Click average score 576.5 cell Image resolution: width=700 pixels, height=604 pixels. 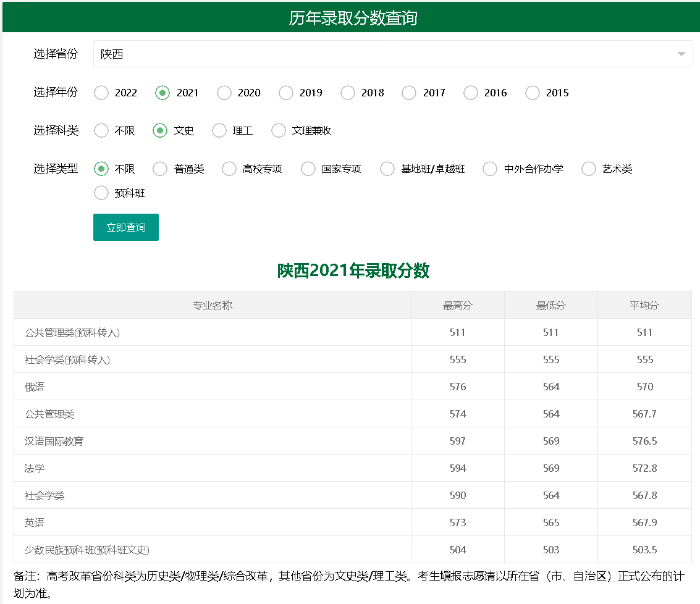click(x=644, y=441)
